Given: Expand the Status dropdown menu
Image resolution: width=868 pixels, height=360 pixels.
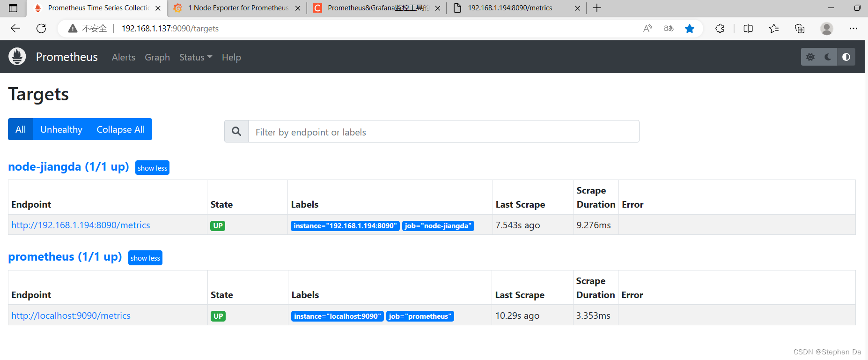Looking at the screenshot, I should pyautogui.click(x=196, y=57).
